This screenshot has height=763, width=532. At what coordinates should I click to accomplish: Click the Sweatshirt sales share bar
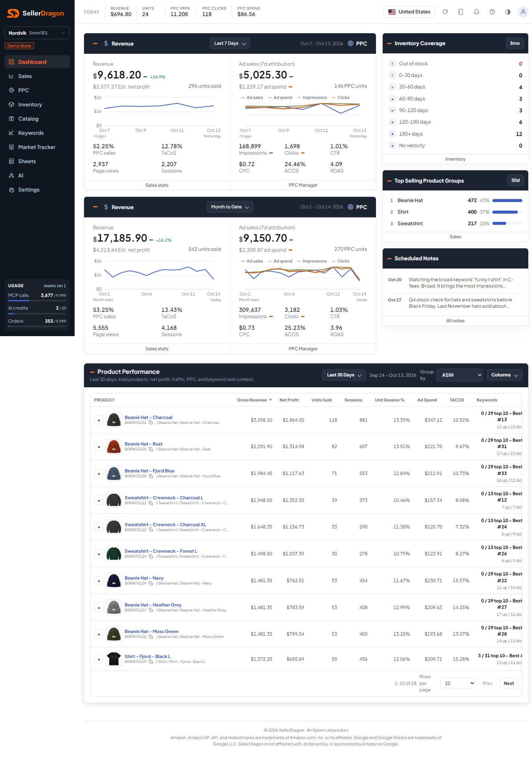(x=507, y=224)
